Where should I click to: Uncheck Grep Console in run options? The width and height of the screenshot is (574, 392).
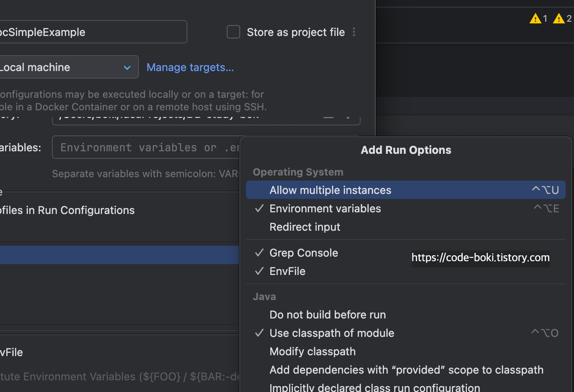[x=303, y=253]
